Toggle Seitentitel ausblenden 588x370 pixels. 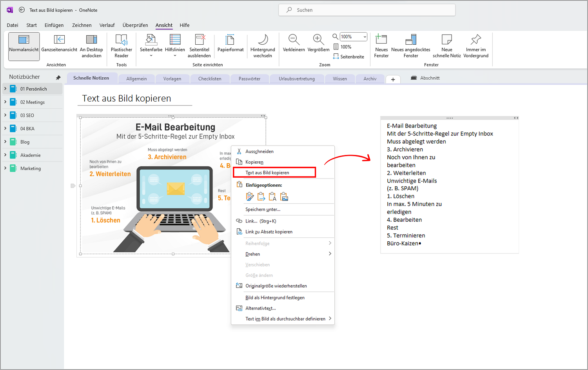click(x=199, y=46)
